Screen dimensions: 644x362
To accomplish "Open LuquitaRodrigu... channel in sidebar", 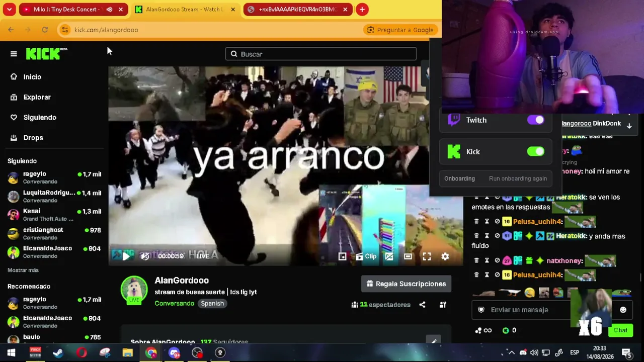I will tap(54, 196).
